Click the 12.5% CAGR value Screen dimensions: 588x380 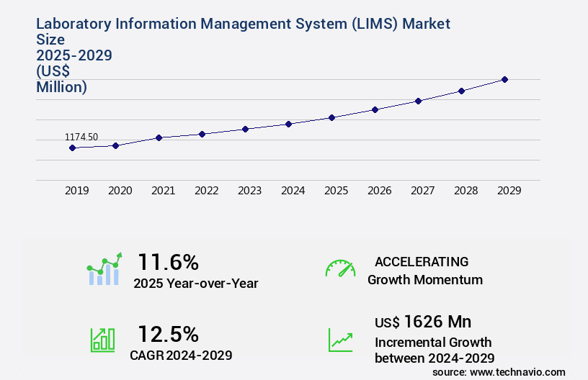(x=168, y=334)
